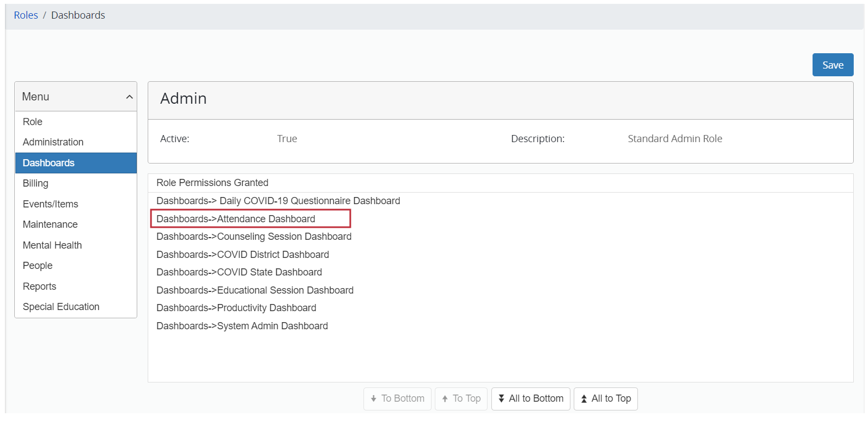
Task: Select the Daily COVID-19 Questionnaire Dashboard permission
Action: point(278,201)
